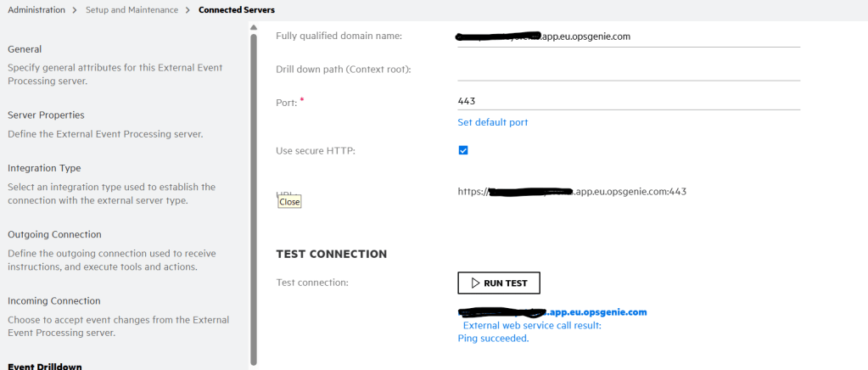Image resolution: width=868 pixels, height=370 pixels.
Task: Select the Connected Servers breadcrumb
Action: [x=236, y=10]
